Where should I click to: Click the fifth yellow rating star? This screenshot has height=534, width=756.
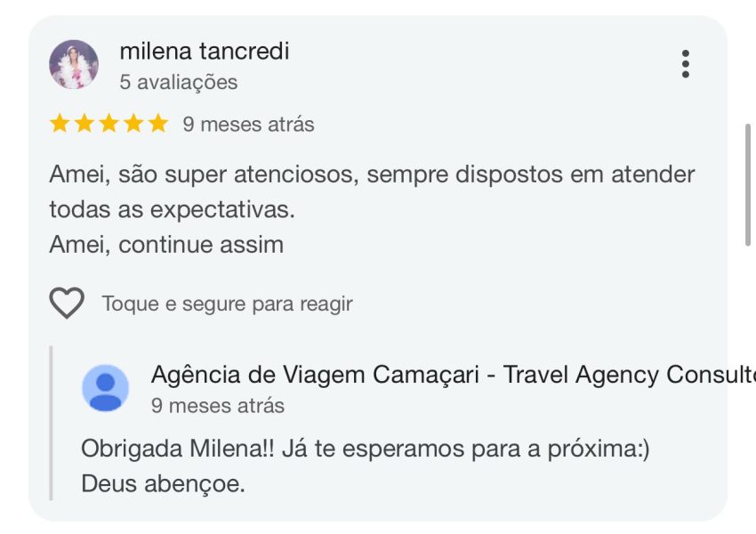coord(158,124)
